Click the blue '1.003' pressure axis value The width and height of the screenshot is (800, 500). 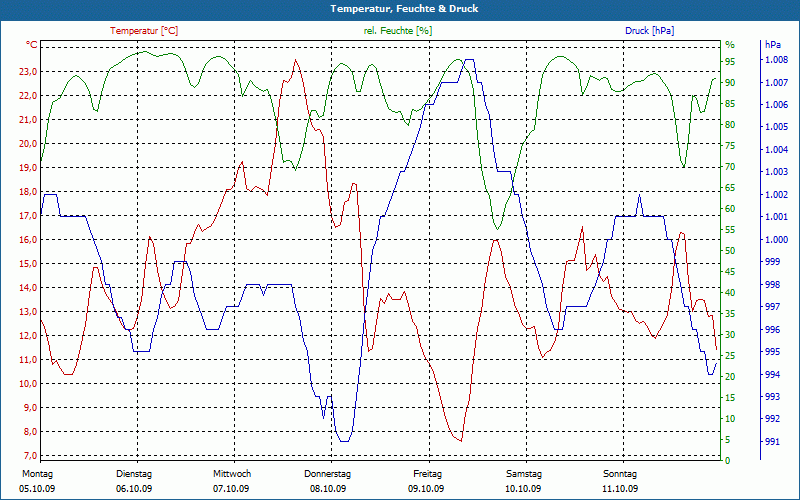pyautogui.click(x=776, y=172)
